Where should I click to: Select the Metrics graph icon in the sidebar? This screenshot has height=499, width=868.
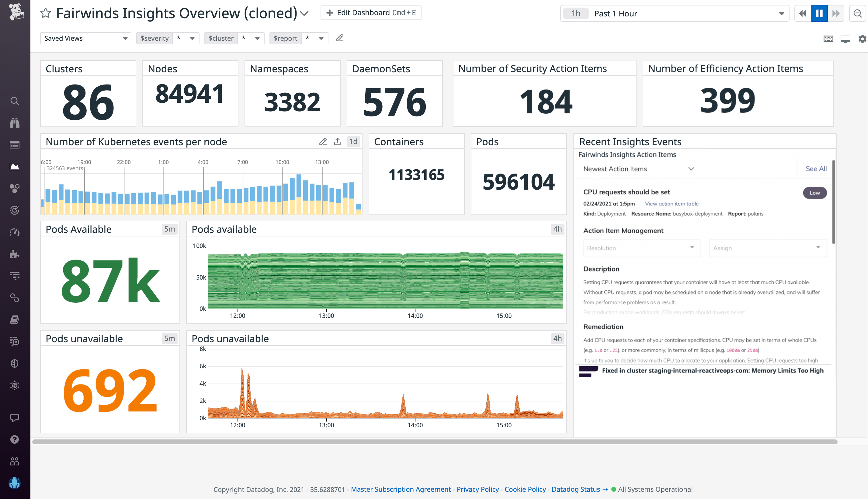click(x=14, y=167)
